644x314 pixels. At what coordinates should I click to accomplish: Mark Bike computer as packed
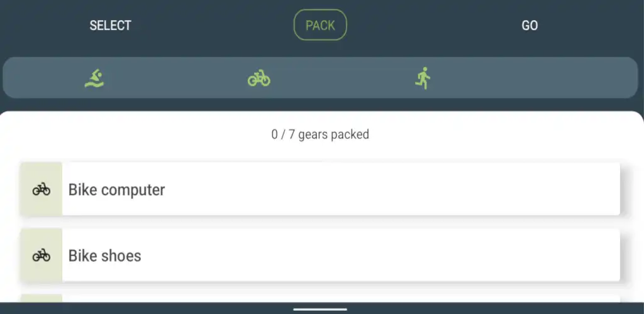click(340, 190)
